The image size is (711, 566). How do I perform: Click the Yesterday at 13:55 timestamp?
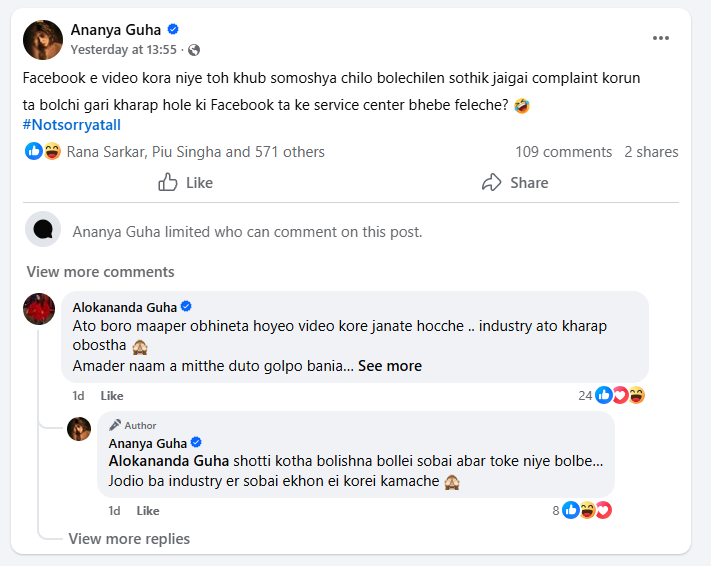point(124,50)
